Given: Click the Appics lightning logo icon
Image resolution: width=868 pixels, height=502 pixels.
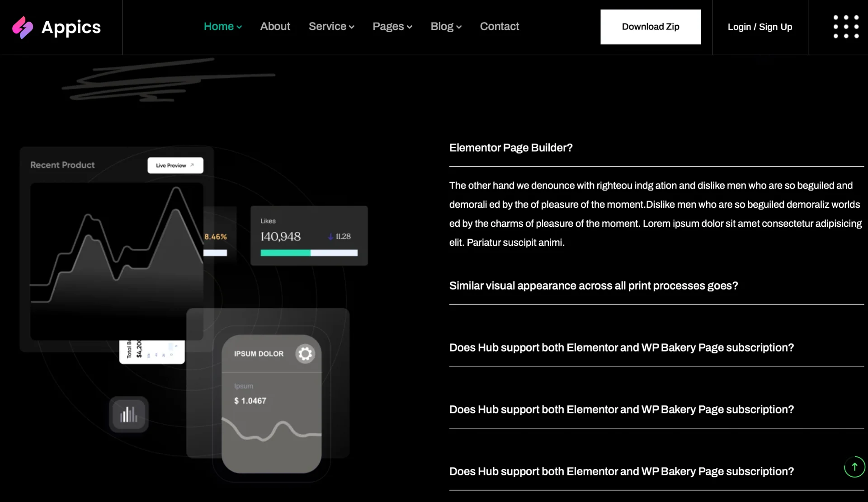Looking at the screenshot, I should pos(22,27).
